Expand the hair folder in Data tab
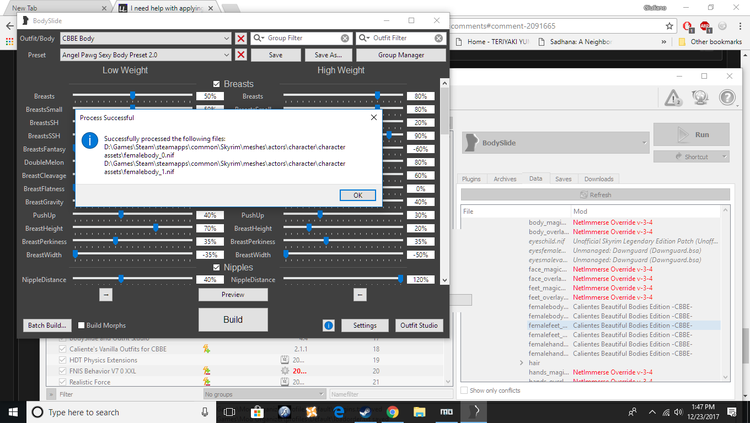The width and height of the screenshot is (750, 423). [x=521, y=363]
